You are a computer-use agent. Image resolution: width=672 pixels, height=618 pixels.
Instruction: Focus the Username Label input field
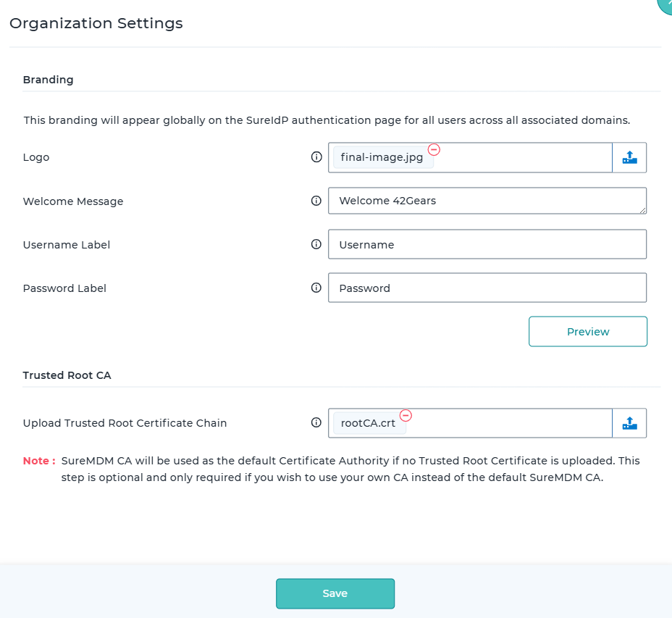click(487, 244)
